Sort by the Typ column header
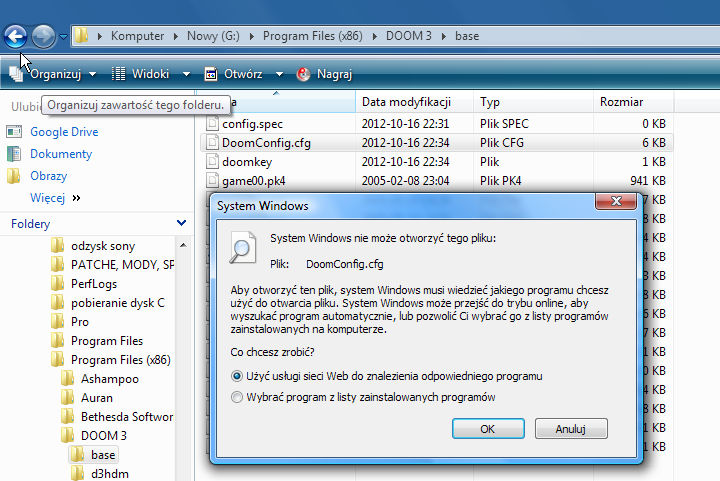The image size is (720, 481). (533, 101)
